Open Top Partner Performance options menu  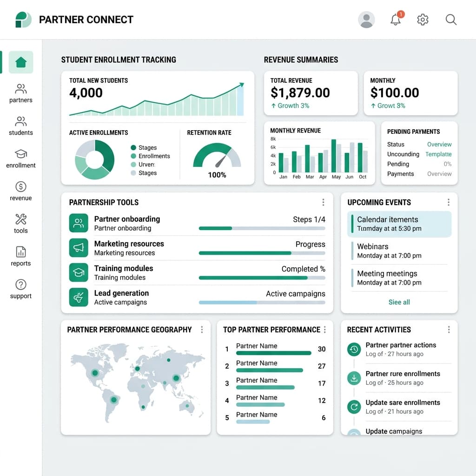point(325,330)
